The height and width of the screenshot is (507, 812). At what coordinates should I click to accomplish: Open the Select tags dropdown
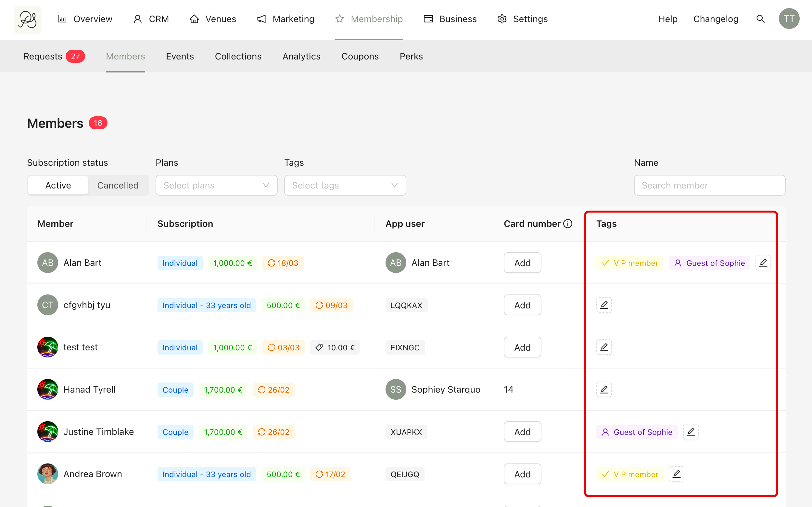tap(345, 186)
